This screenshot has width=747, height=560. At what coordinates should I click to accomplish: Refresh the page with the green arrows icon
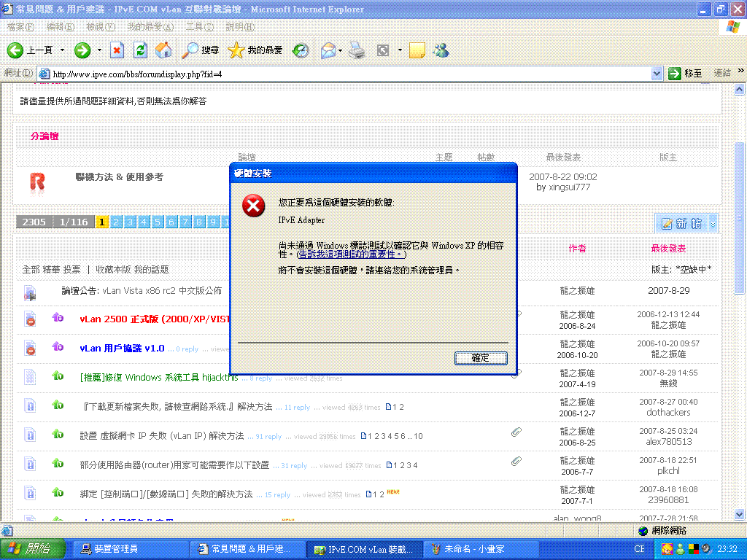(140, 50)
